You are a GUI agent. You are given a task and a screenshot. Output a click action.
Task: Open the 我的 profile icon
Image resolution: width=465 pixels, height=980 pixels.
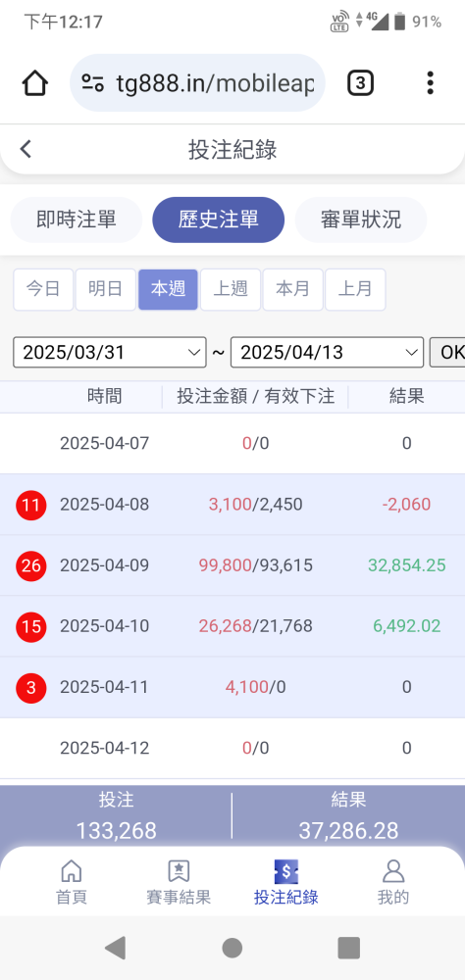coord(393,870)
